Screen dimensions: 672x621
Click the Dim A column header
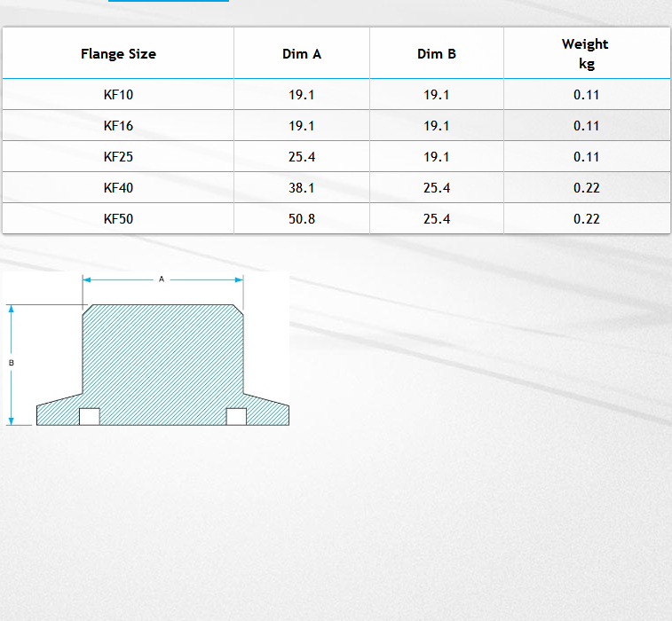[x=302, y=53]
